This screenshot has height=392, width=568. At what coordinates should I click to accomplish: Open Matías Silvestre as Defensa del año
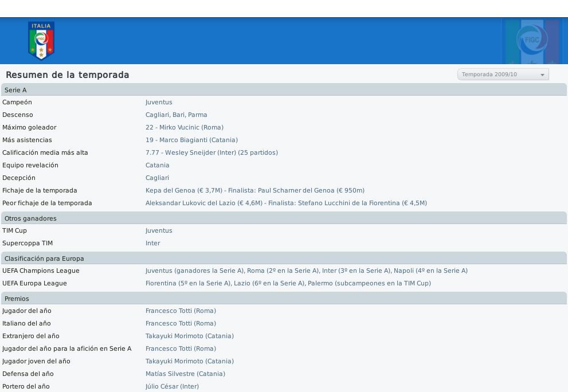(185, 374)
